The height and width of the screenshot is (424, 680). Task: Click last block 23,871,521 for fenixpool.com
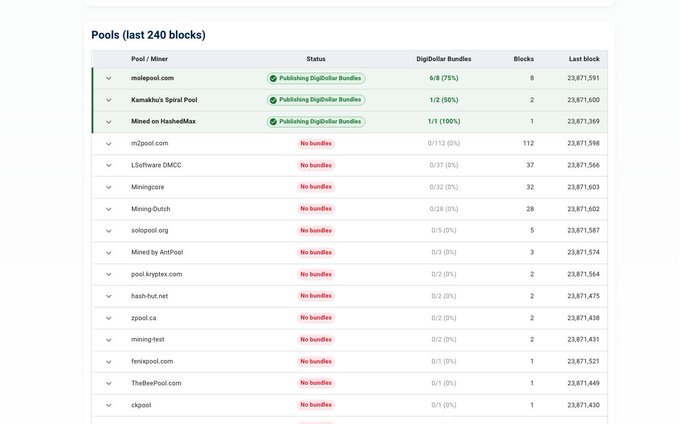pyautogui.click(x=583, y=361)
